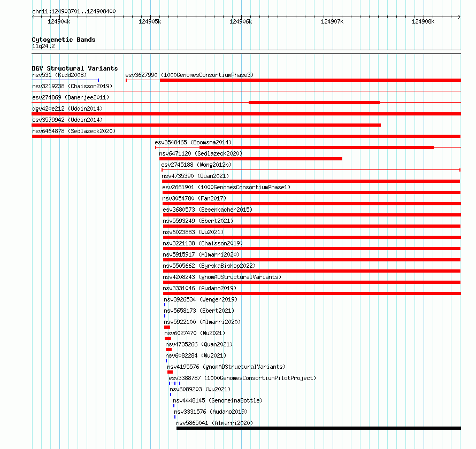Click the thick red esv274869 segment
The image size is (476, 449).
314,103
